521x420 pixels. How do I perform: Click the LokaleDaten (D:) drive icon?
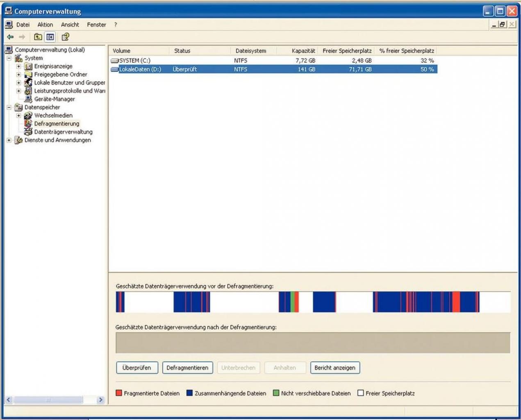[x=115, y=69]
